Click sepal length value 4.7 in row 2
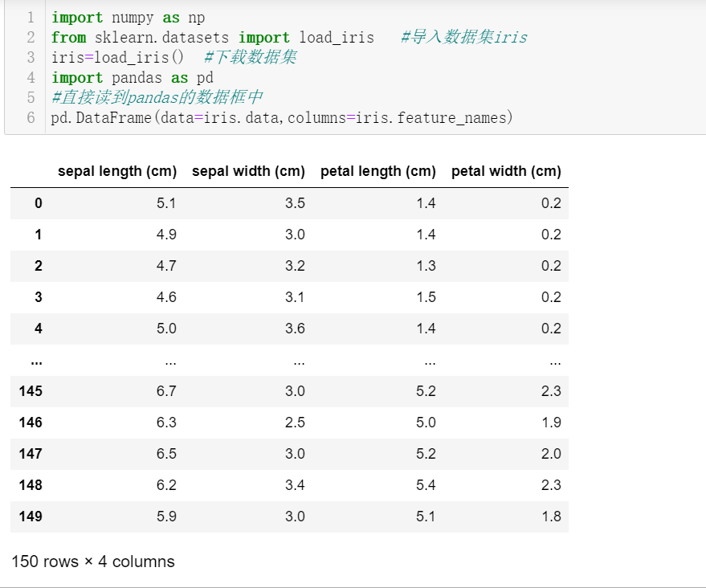 pos(166,266)
